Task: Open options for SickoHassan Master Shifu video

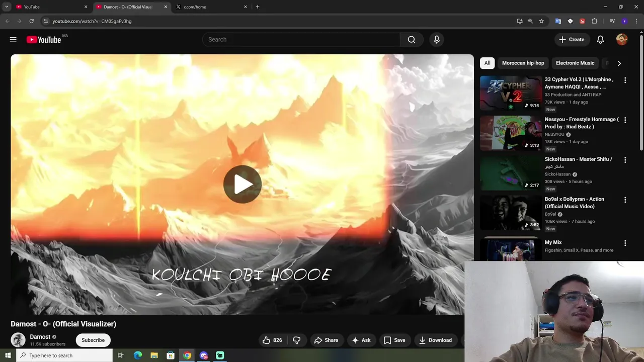Action: (x=625, y=160)
